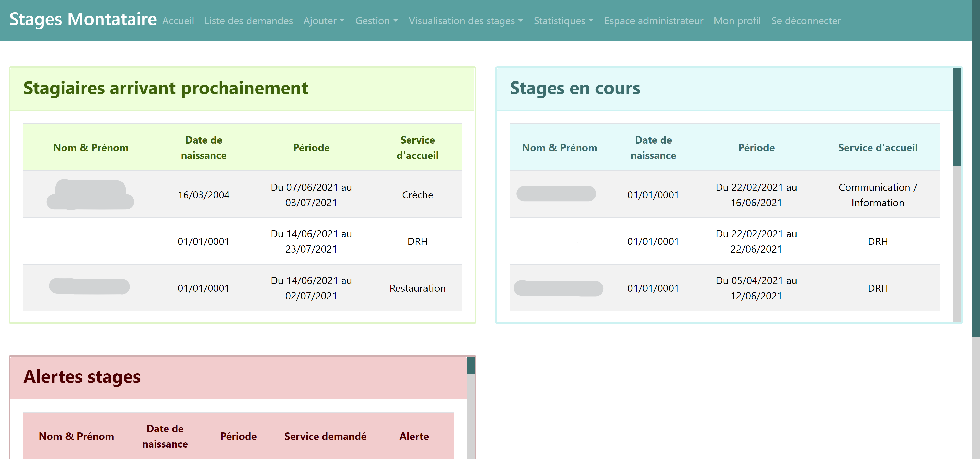Expand the Gestion dropdown menu
Viewport: 980px width, 459px height.
[377, 21]
